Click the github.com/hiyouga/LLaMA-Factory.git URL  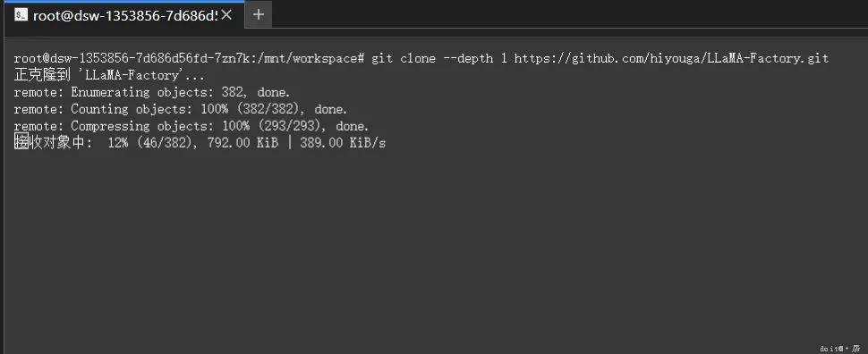[x=671, y=59]
